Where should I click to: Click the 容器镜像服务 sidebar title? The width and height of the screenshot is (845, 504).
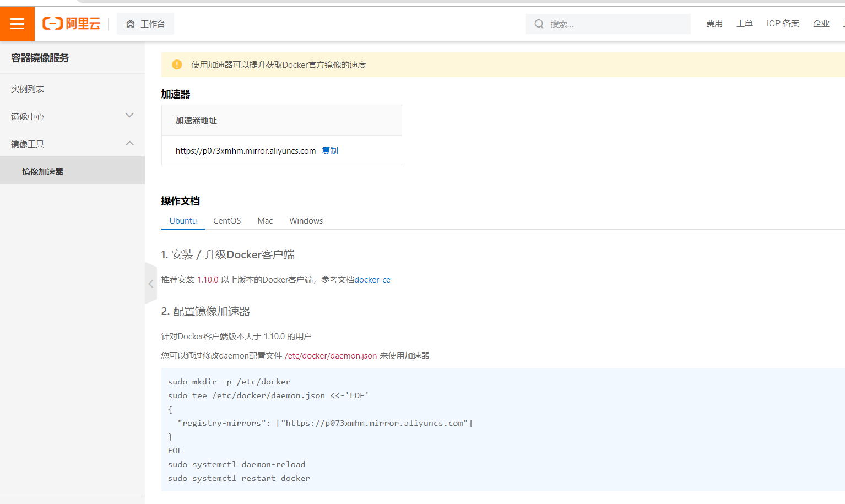point(40,58)
